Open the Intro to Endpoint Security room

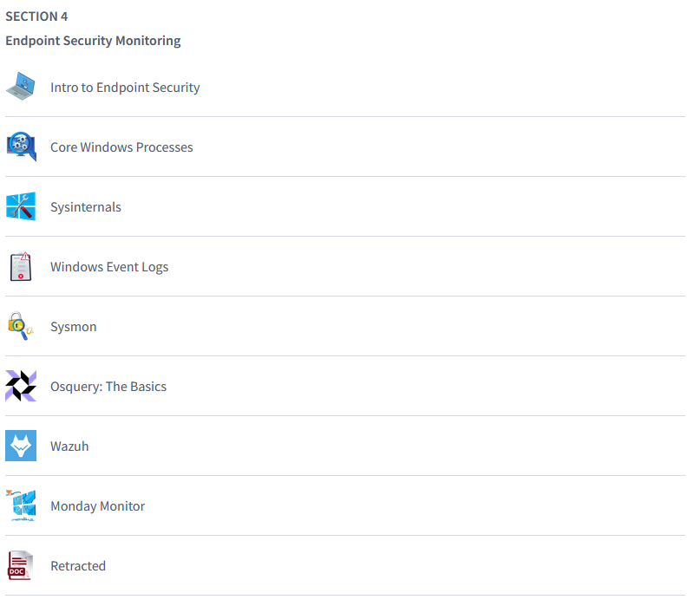125,88
